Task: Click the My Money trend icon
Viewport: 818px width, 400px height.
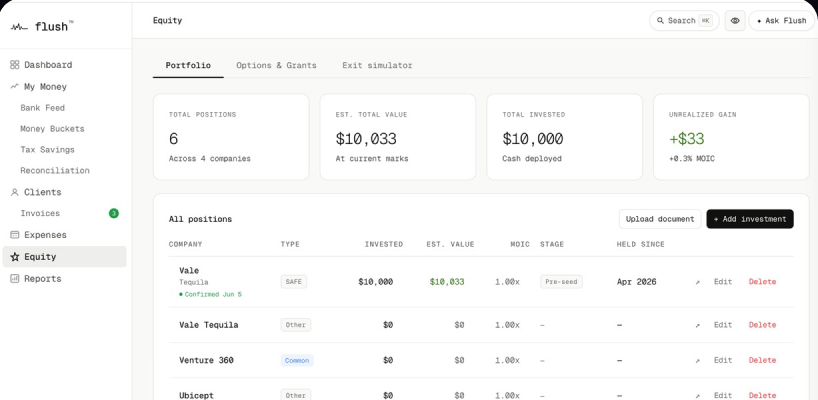Action: pos(15,86)
